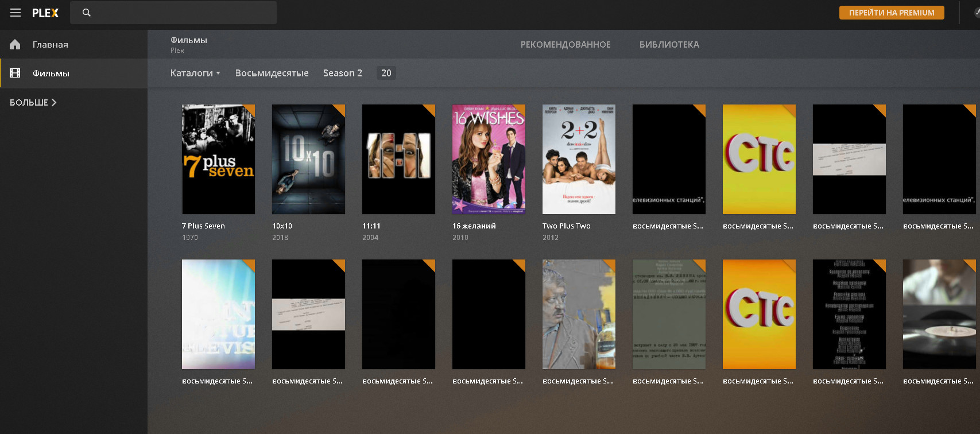This screenshot has width=980, height=434.
Task: Click the Plex logo
Action: pos(45,13)
